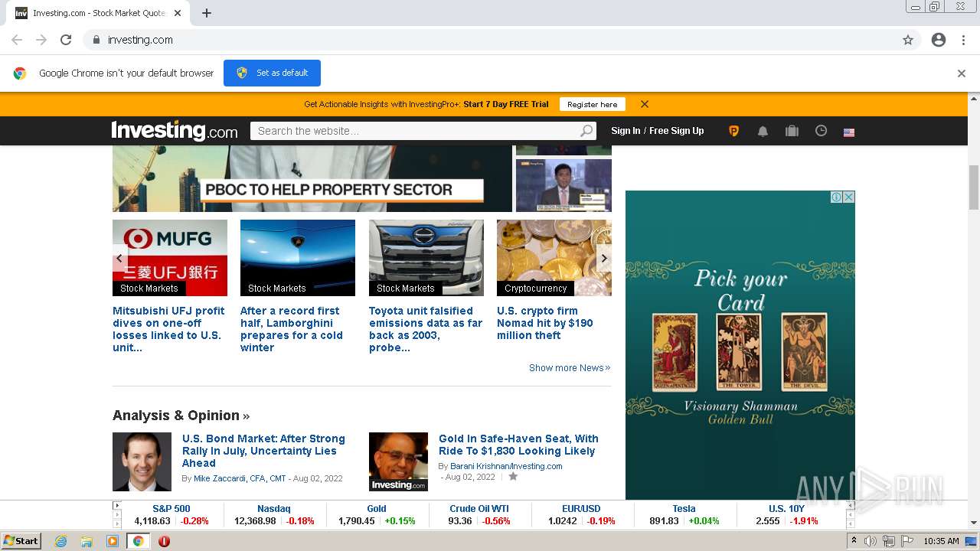The width and height of the screenshot is (980, 551).
Task: Click the page vertical scrollbar thumb
Action: click(x=974, y=187)
